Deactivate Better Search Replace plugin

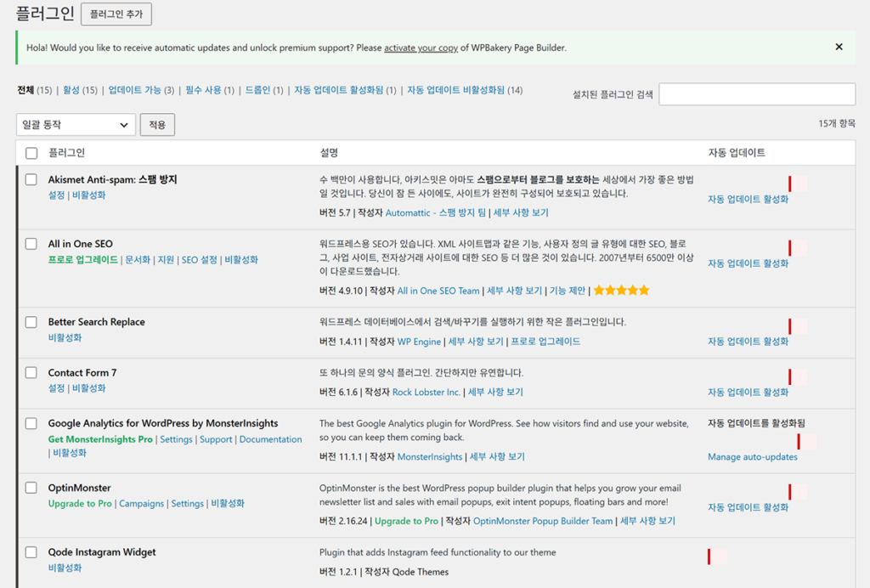65,338
